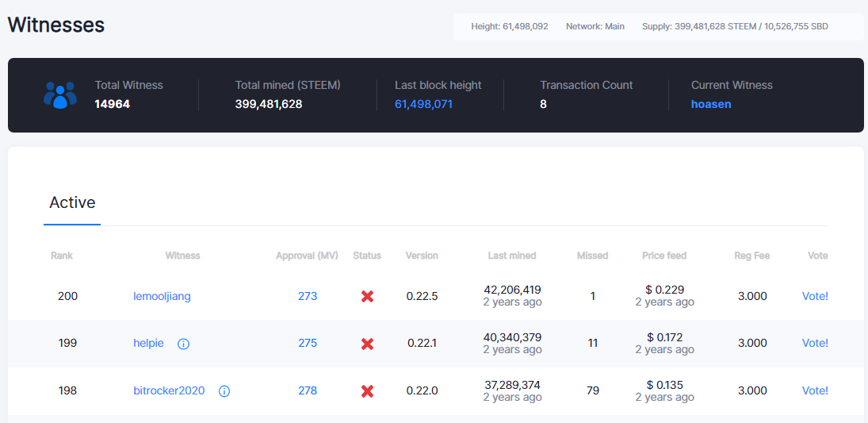Click Transaction Count value 8
The image size is (868, 423).
coord(543,104)
